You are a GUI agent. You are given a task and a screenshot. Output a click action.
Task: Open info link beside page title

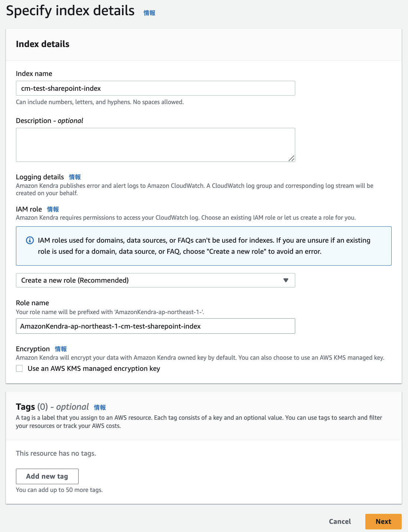point(149,12)
